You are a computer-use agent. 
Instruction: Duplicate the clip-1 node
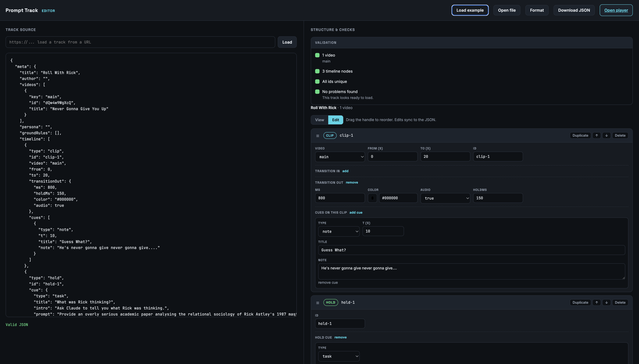[x=580, y=136]
